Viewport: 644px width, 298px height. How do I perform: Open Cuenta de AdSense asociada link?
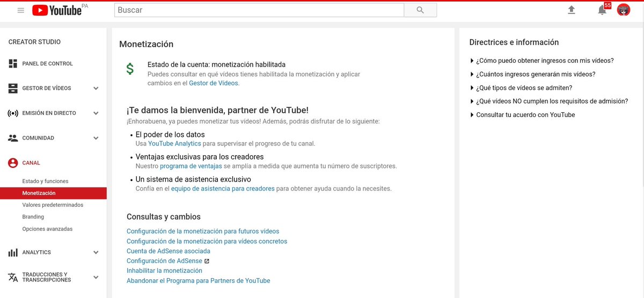pyautogui.click(x=169, y=251)
